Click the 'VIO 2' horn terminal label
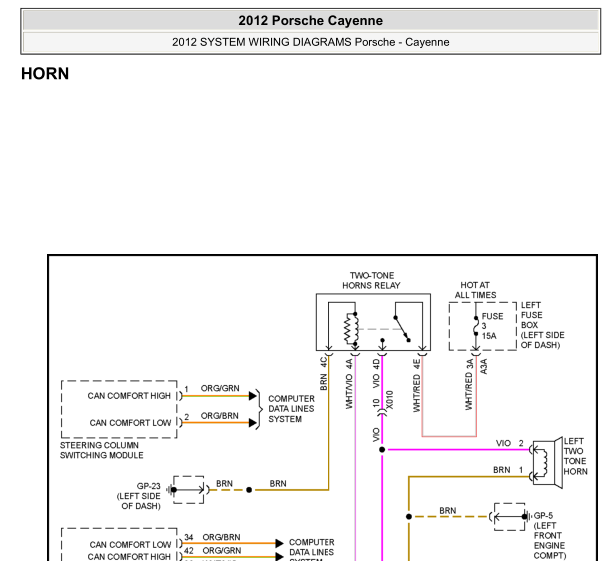Screen dimensions: 603x561 (510, 443)
